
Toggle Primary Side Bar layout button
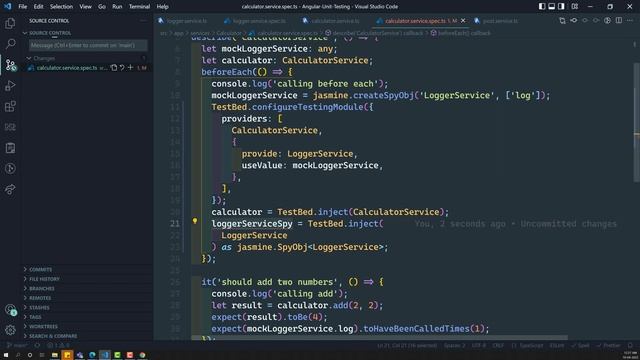[542, 7]
